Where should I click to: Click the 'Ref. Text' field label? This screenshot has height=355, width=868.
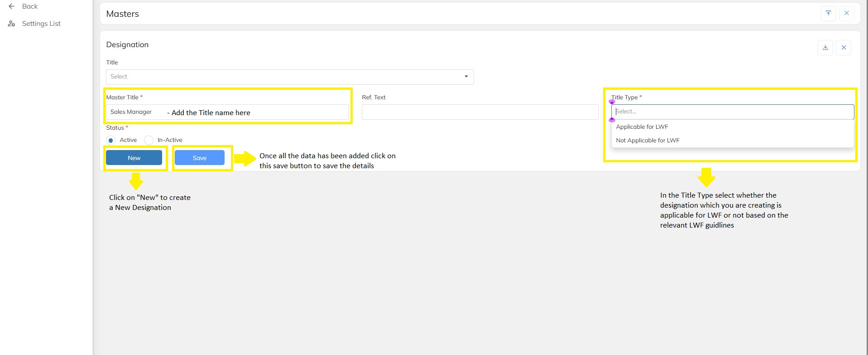pyautogui.click(x=374, y=97)
